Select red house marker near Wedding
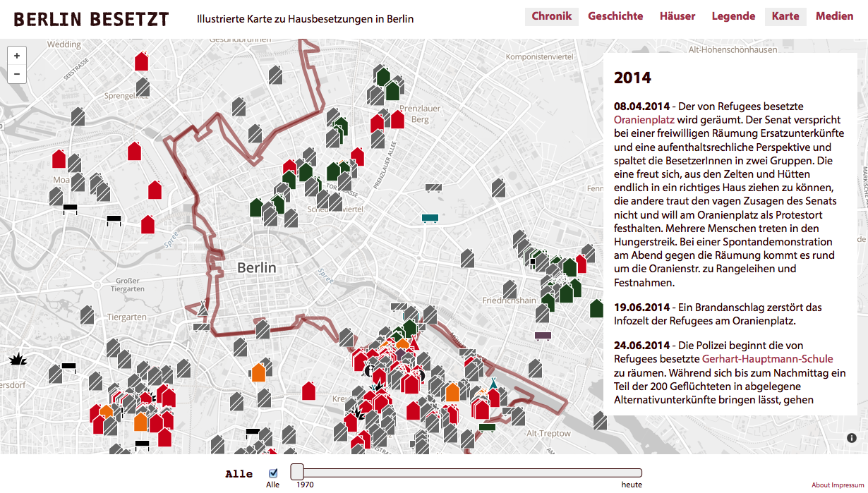Screen dimensions: 868x493 tap(142, 62)
